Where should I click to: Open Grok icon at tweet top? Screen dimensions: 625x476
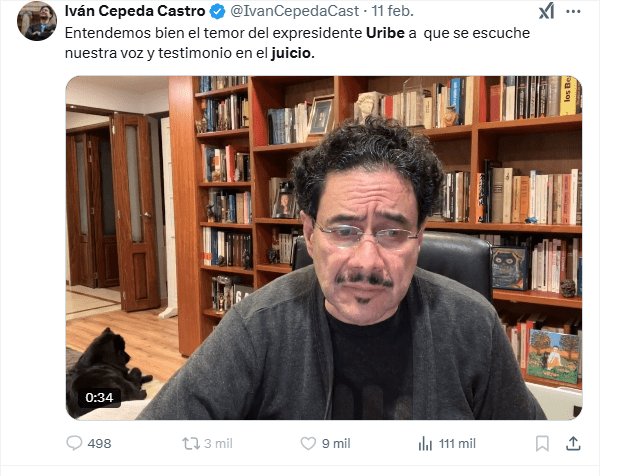(x=546, y=11)
